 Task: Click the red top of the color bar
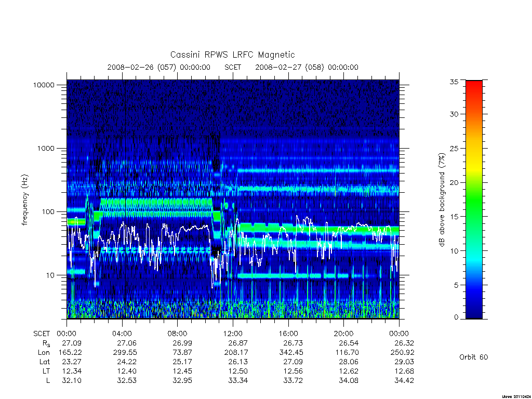(x=474, y=85)
